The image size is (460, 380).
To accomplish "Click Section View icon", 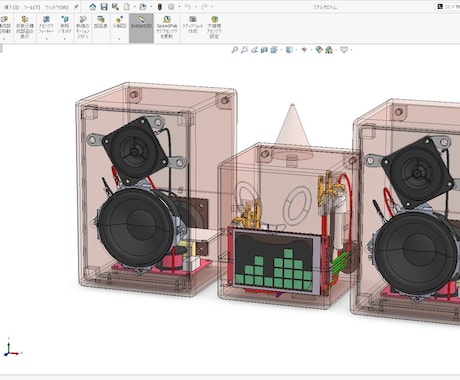I will [264, 50].
